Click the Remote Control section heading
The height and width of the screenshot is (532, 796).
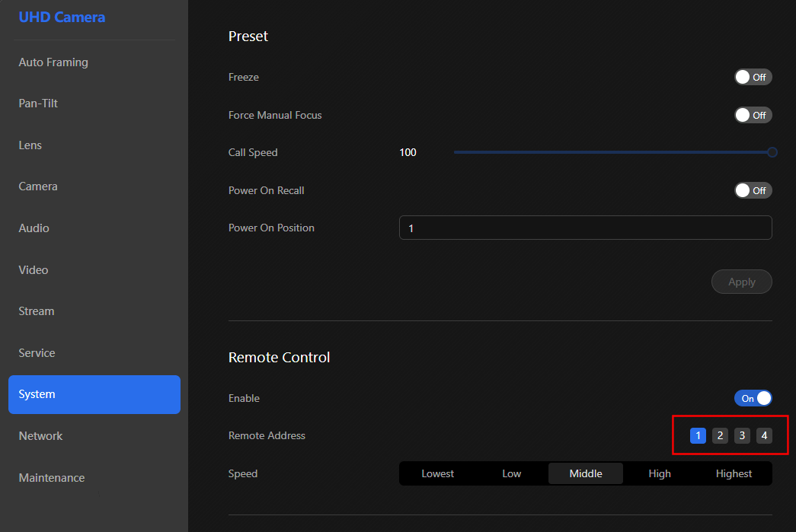pyautogui.click(x=280, y=358)
